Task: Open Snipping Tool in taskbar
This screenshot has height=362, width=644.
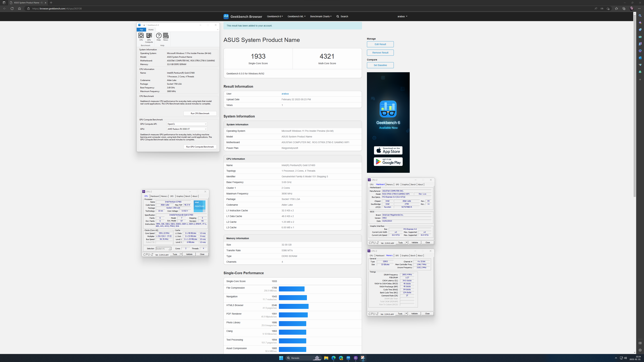Action: pyautogui.click(x=363, y=358)
